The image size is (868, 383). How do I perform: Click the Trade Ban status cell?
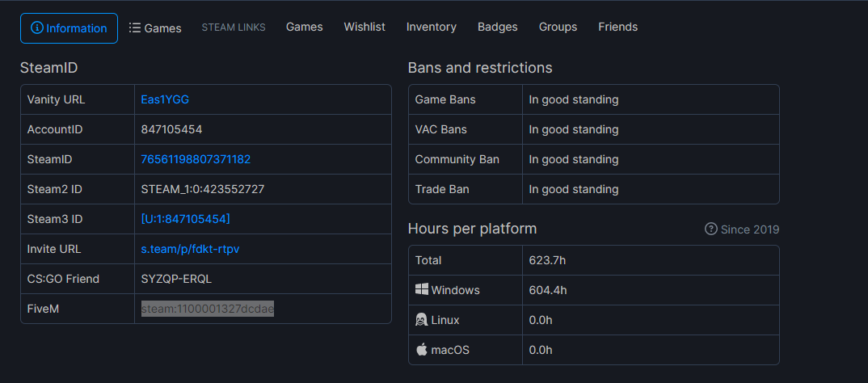click(x=651, y=189)
